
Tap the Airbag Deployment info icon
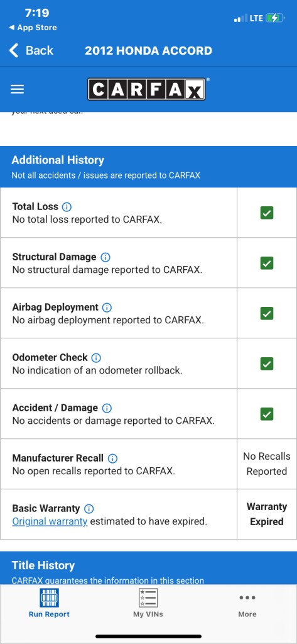[x=107, y=307]
